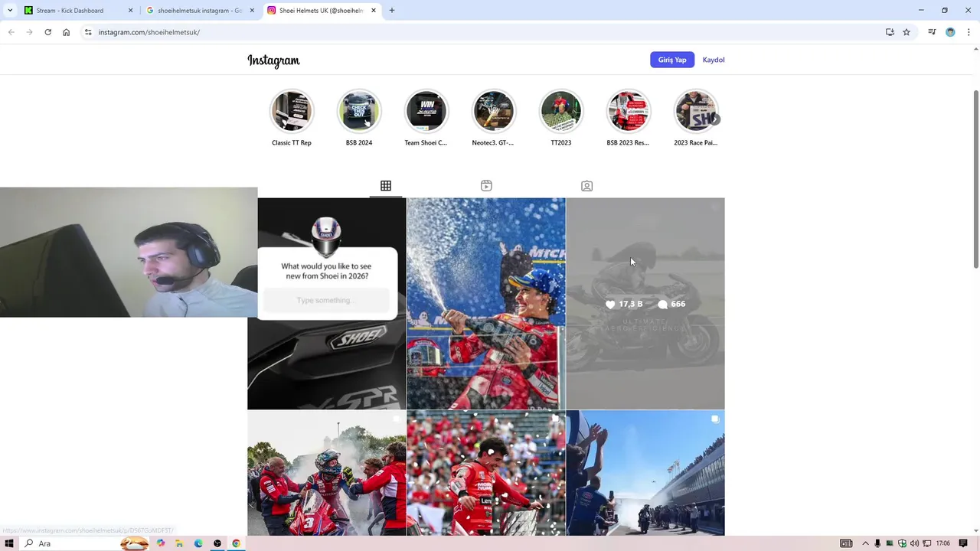Reload the page
The height and width of the screenshot is (551, 980).
[x=47, y=32]
